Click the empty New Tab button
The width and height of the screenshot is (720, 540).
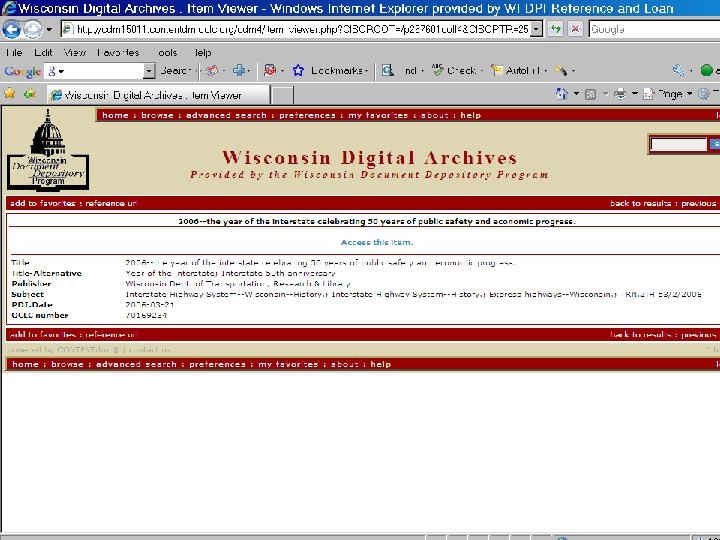pyautogui.click(x=282, y=96)
